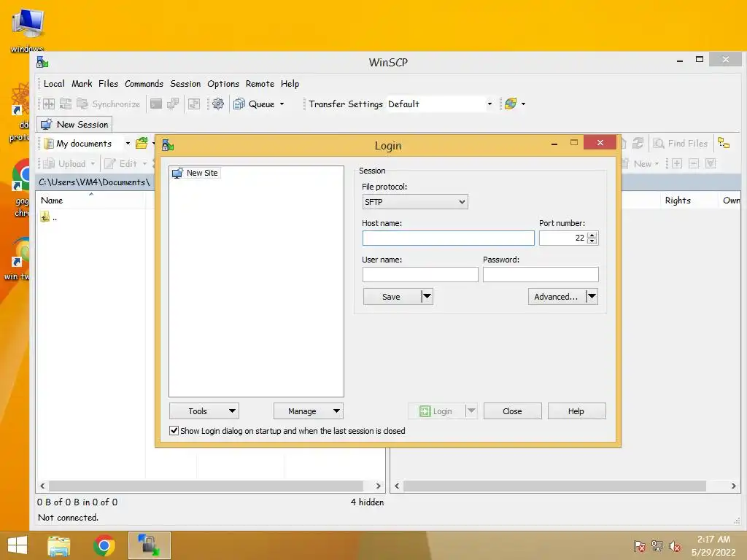The height and width of the screenshot is (560, 747).
Task: Expand the New dropdown in remote panel
Action: point(657,164)
